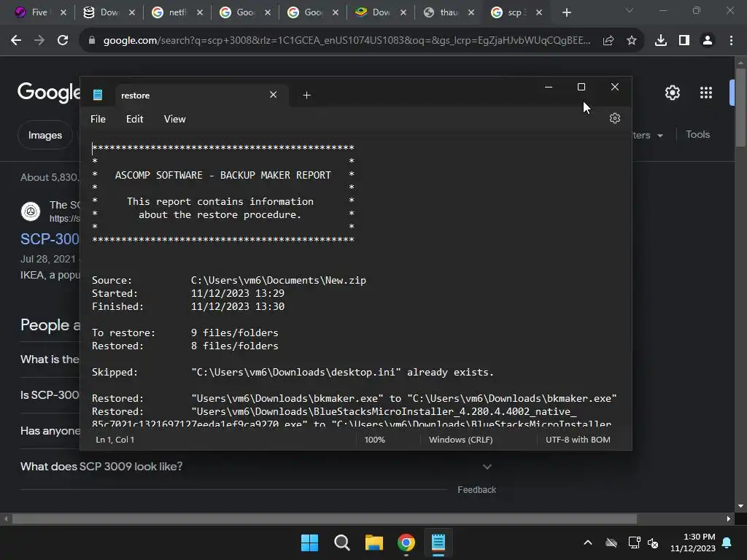Open Chrome from the taskbar

coord(406,542)
